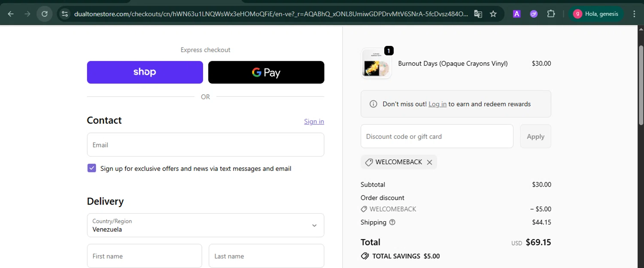Pay with Shop Pay express button
The height and width of the screenshot is (268, 644).
tap(145, 72)
